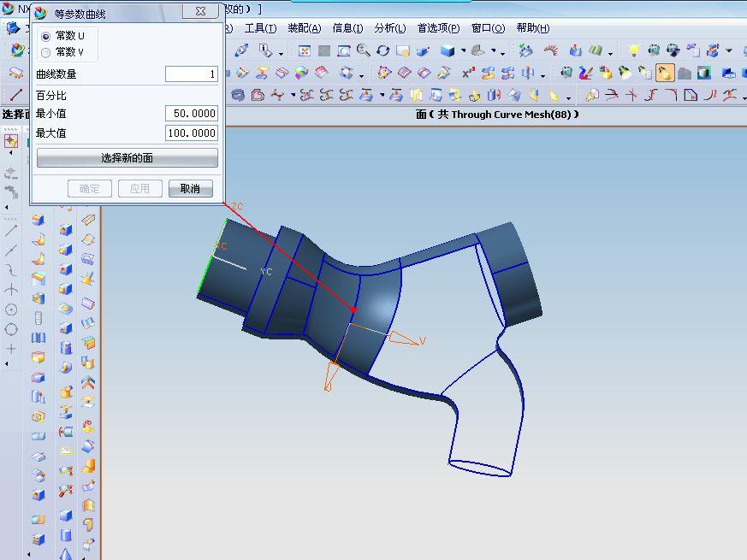The image size is (747, 560).
Task: Select the Zoom window rectangle tool
Action: pos(343,50)
